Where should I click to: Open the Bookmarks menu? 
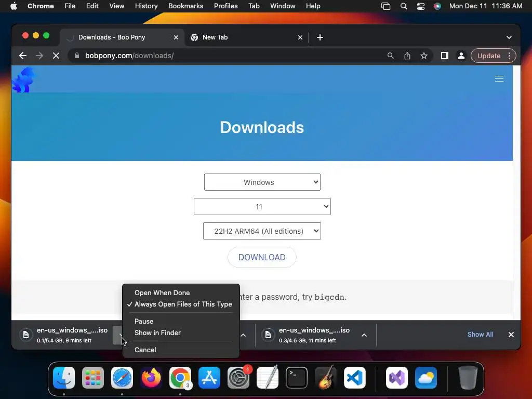[185, 6]
